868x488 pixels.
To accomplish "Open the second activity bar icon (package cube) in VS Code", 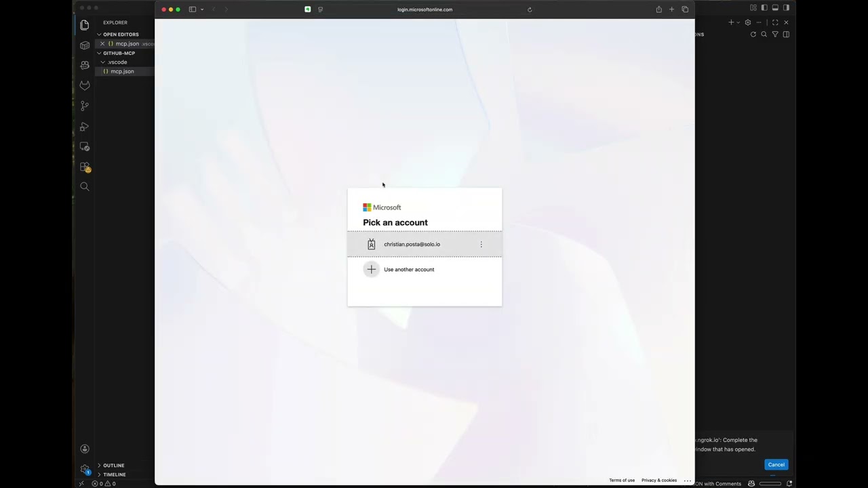I will tap(85, 45).
